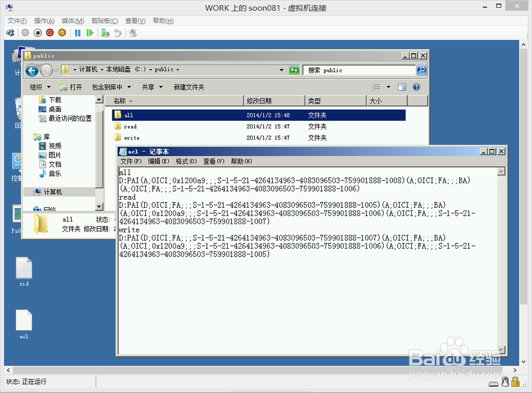This screenshot has width=532, height=393.
Task: Open the 媒体(M) menu
Action: coord(72,21)
